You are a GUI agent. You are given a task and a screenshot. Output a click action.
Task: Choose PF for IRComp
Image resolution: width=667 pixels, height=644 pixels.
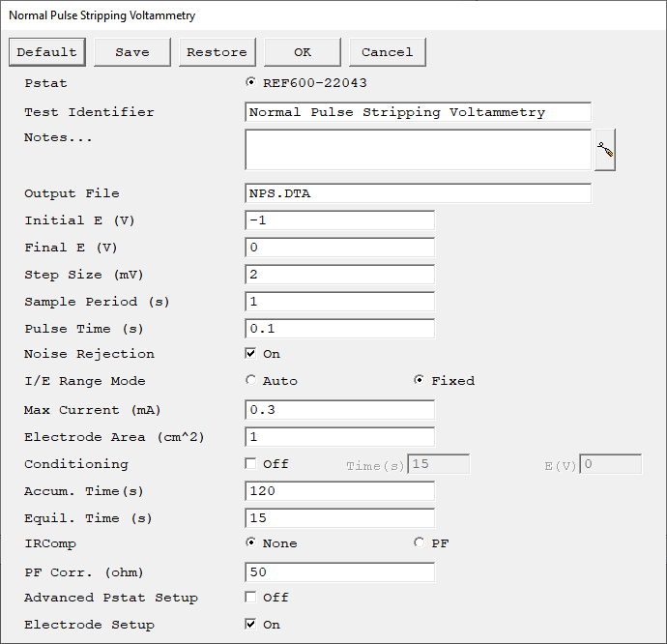[x=419, y=542]
